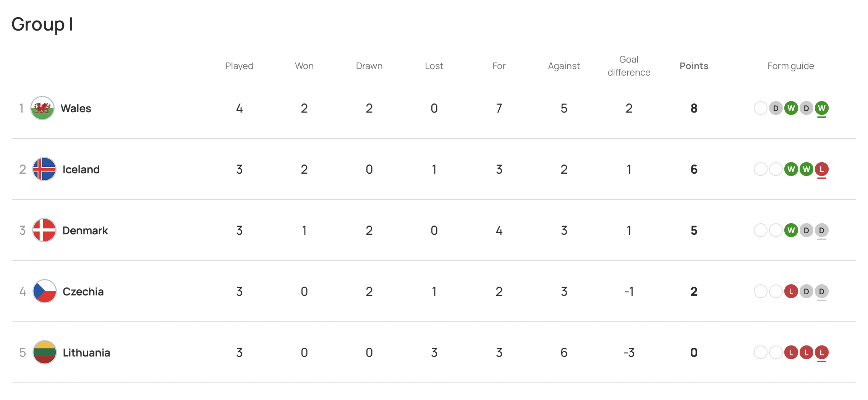Screen dimensions: 868x400
Task: Click the Played column header
Action: tap(239, 66)
